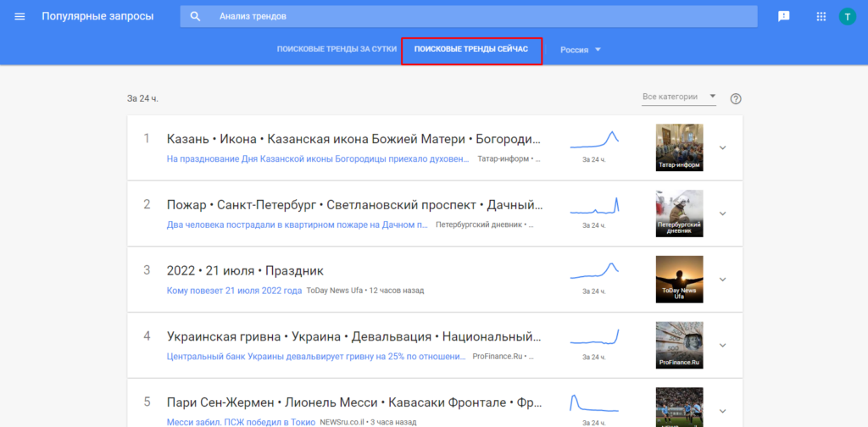Switch to 'Поисковые тренды за сутки' tab
The image size is (868, 427).
pos(337,49)
